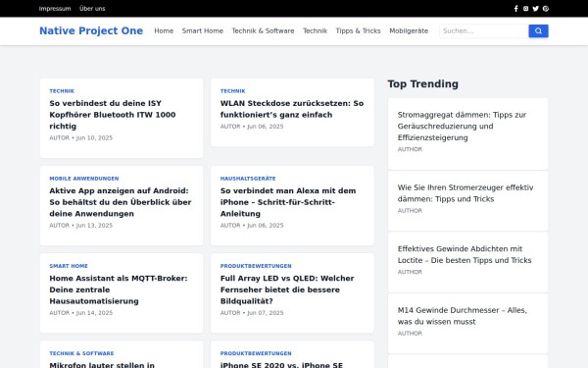Viewport: 588px width, 368px height.
Task: Open Home Assistant als MQTT-Broker article
Action: pyautogui.click(x=119, y=289)
